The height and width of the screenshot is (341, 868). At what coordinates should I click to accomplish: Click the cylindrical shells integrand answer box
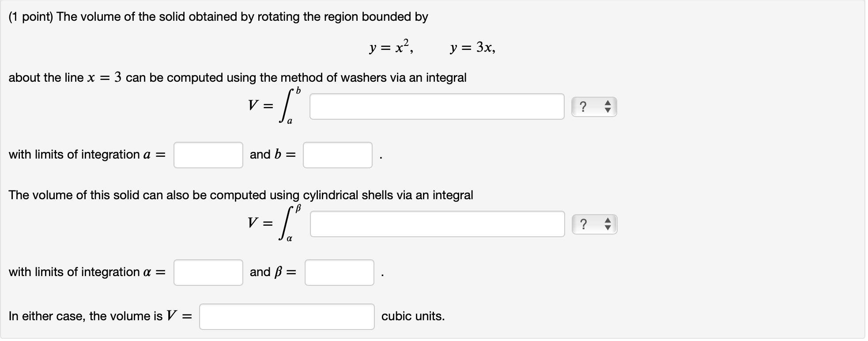pos(437,224)
